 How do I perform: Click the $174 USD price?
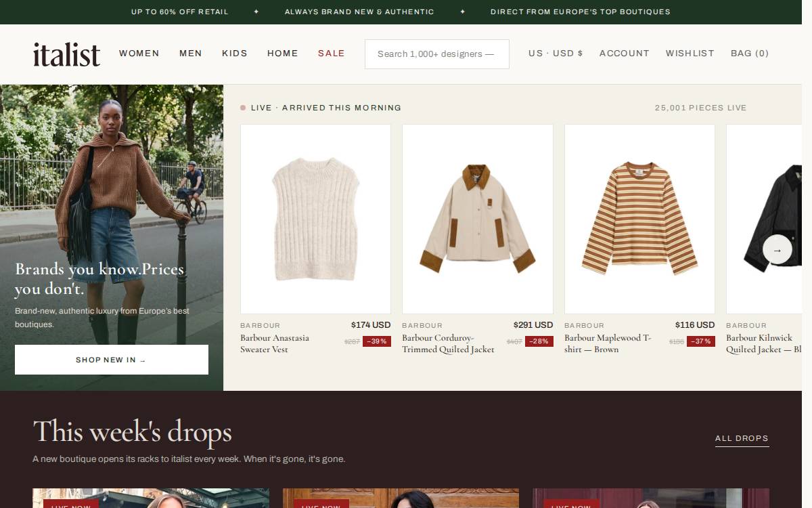pyautogui.click(x=371, y=325)
